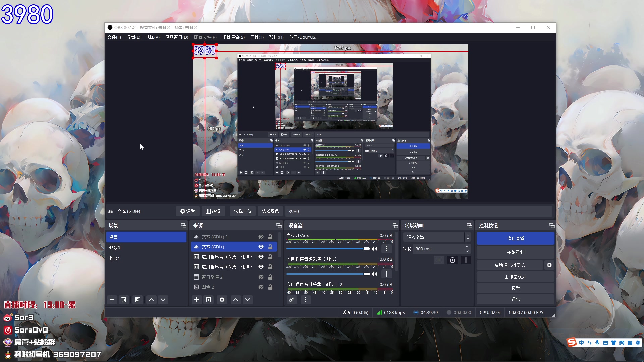Screen dimensions: 644x362
Task: Move scene up with arrow icon
Action: pyautogui.click(x=151, y=300)
